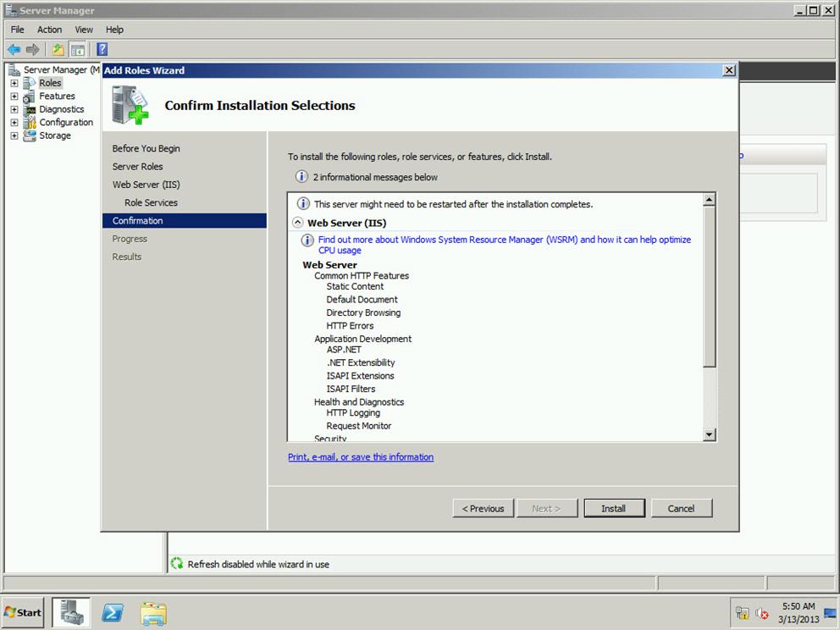Expand the Configuration tree node

tap(14, 123)
